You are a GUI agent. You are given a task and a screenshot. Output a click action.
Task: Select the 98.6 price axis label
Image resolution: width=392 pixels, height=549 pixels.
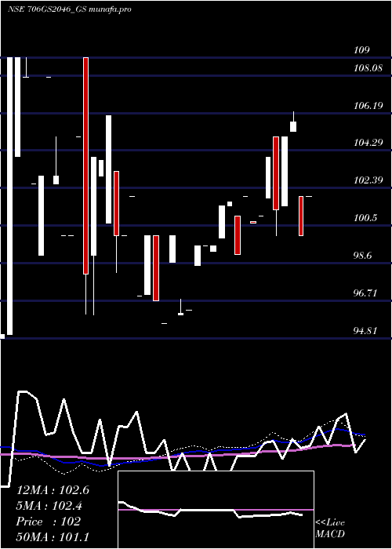click(362, 256)
